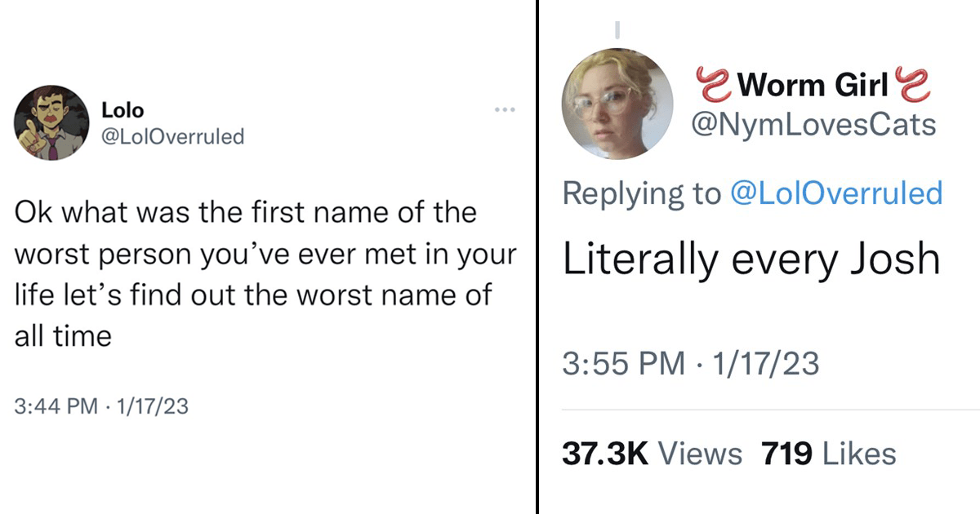Open the 719 Likes list
This screenshot has width=980, height=514.
[828, 454]
